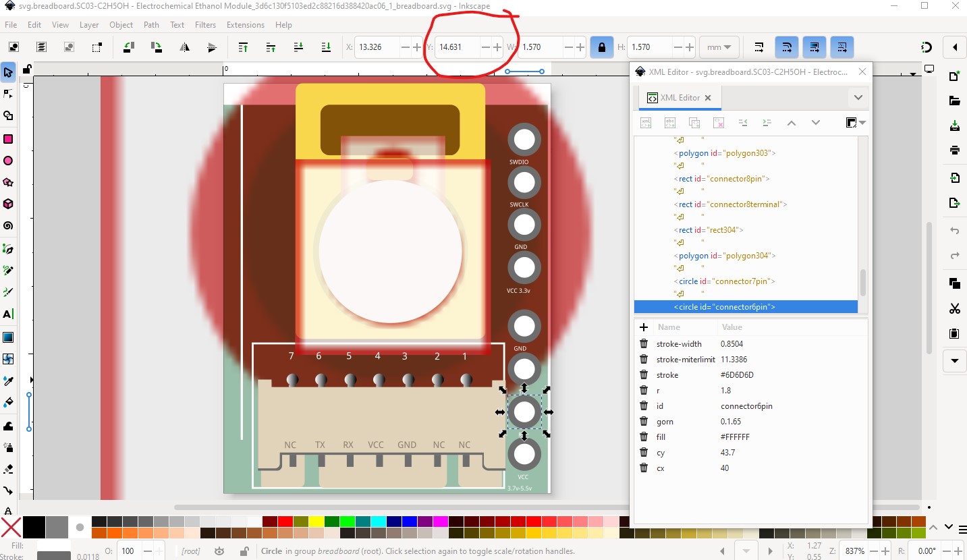
Task: Rotate selection 90° counter-clockwise
Action: point(128,47)
